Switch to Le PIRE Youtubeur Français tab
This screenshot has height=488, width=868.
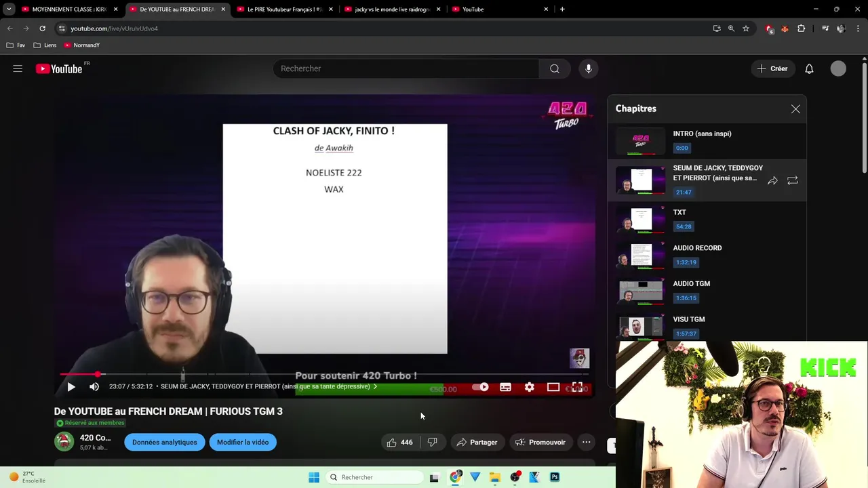tap(285, 9)
